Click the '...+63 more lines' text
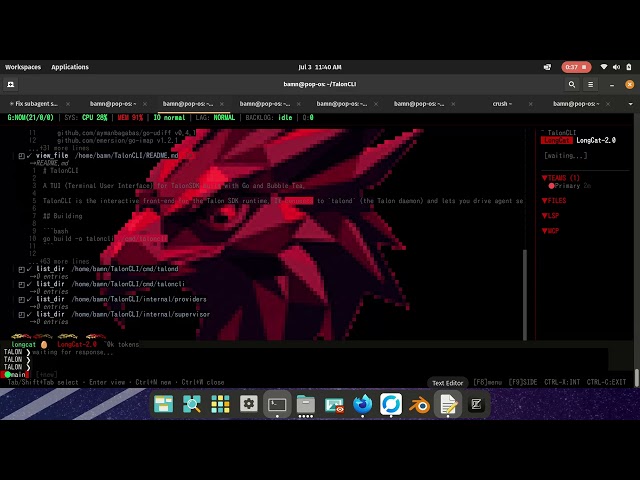640x480 pixels. click(x=59, y=261)
